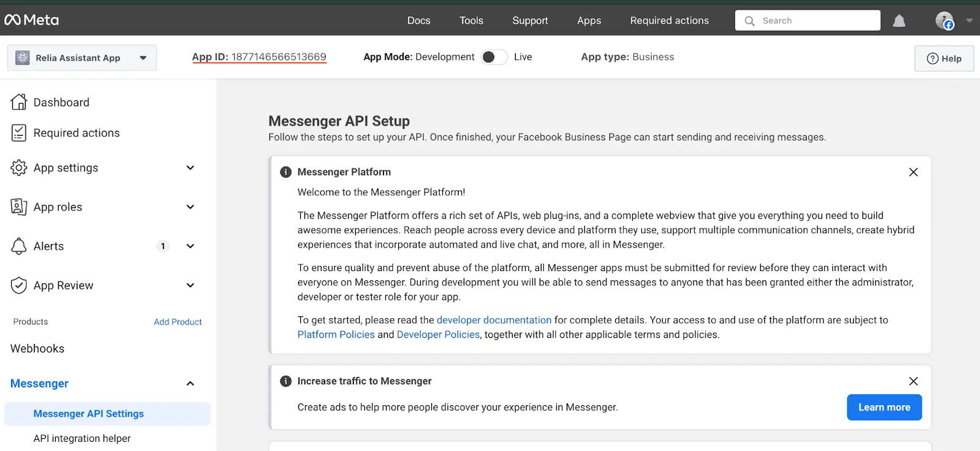980x451 pixels.
Task: Open the Relia Assistant App selector dropdown
Action: point(82,58)
